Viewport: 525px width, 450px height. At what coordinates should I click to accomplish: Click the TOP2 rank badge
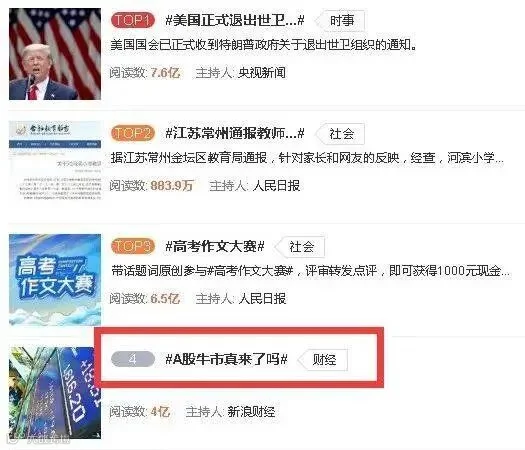(133, 133)
